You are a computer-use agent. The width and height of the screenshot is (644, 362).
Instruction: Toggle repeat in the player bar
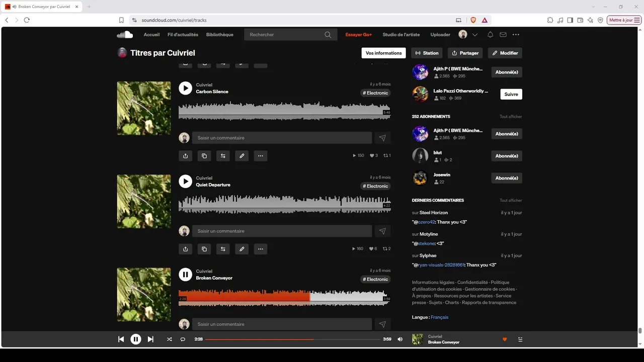(183, 339)
